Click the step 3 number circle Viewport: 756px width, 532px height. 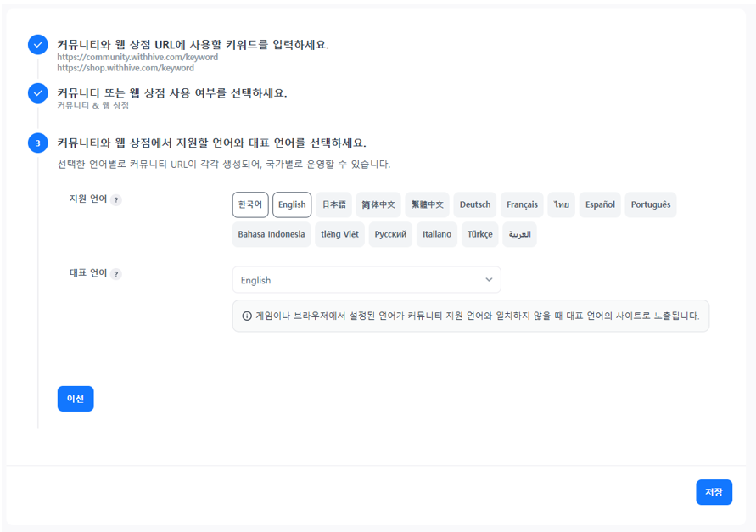coord(37,143)
